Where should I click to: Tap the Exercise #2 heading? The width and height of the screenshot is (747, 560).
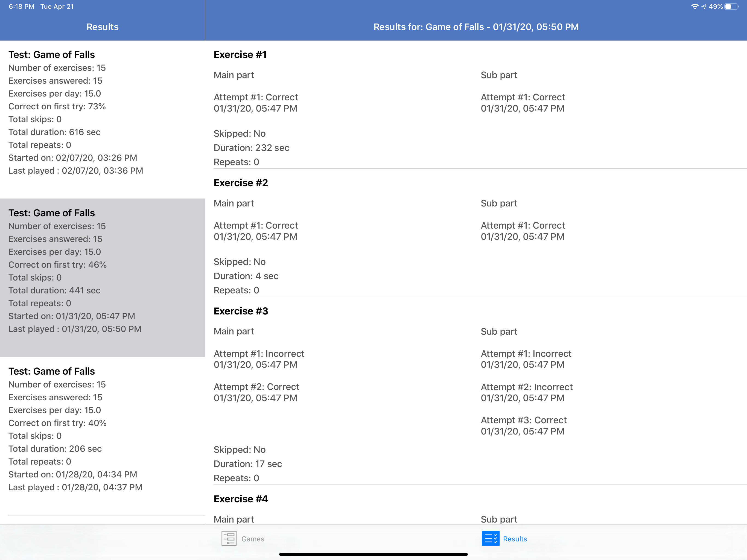click(x=241, y=183)
